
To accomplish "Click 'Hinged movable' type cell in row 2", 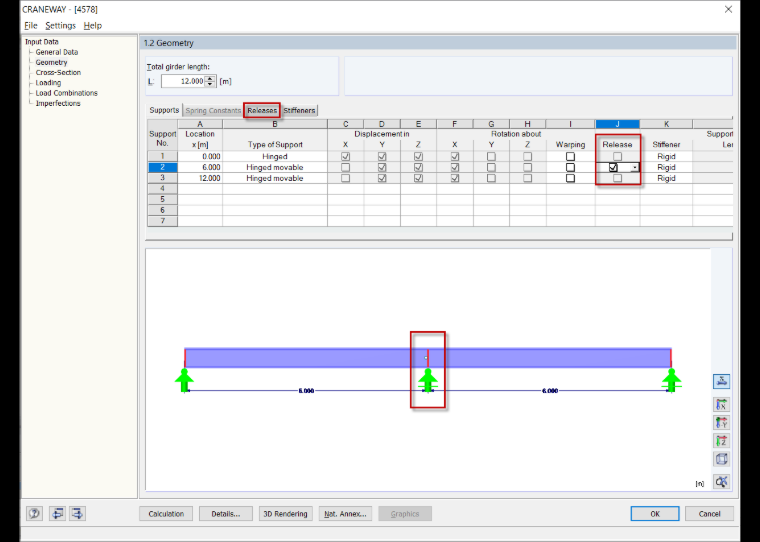I will [275, 167].
